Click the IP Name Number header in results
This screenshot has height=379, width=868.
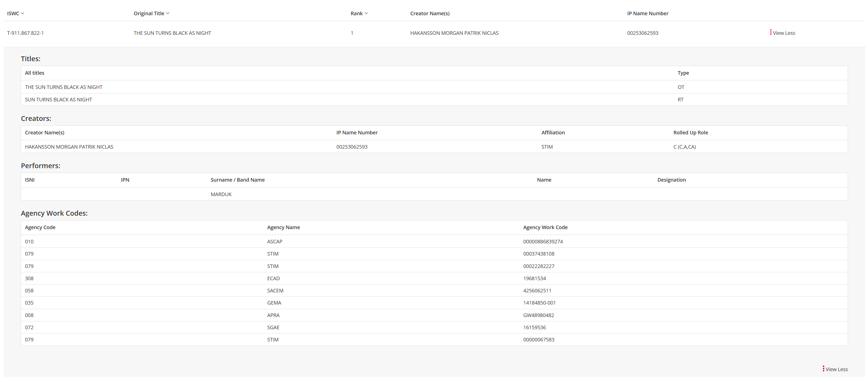pyautogui.click(x=648, y=13)
